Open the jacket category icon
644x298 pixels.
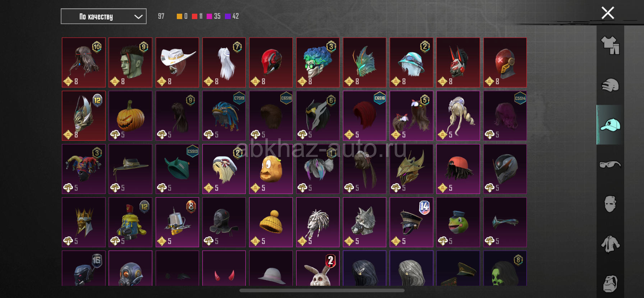[610, 244]
